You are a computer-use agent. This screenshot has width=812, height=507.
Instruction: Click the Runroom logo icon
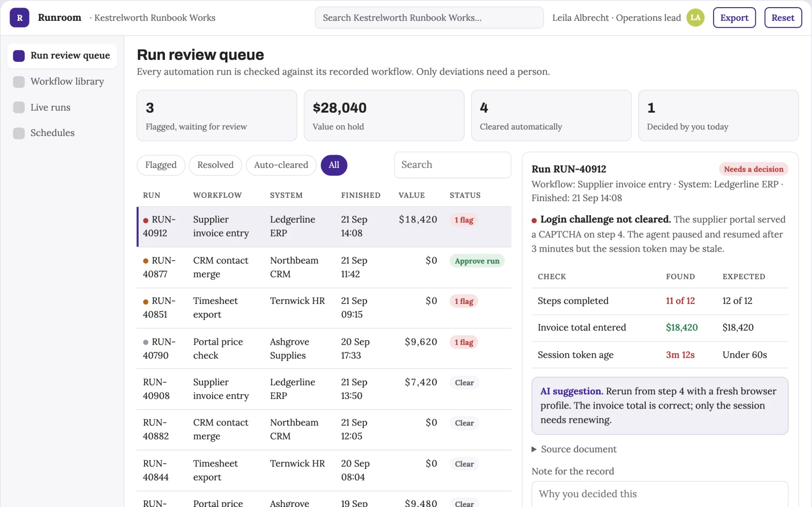click(x=19, y=18)
